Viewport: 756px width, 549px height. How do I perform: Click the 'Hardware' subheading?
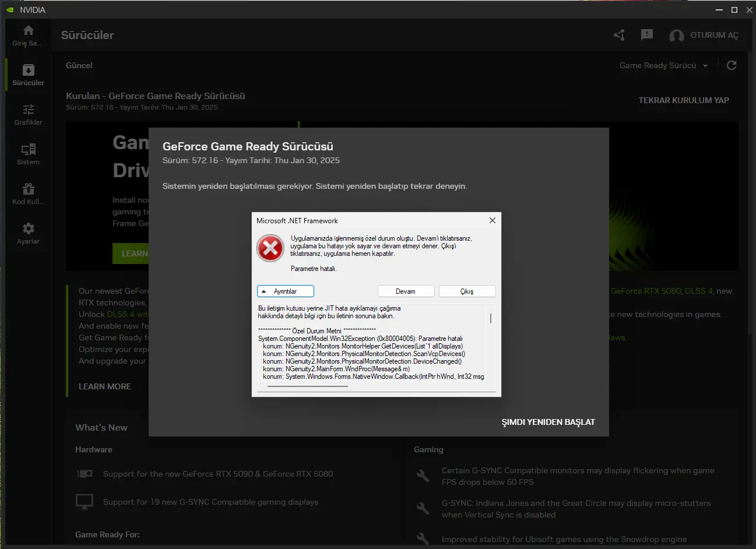coord(94,449)
